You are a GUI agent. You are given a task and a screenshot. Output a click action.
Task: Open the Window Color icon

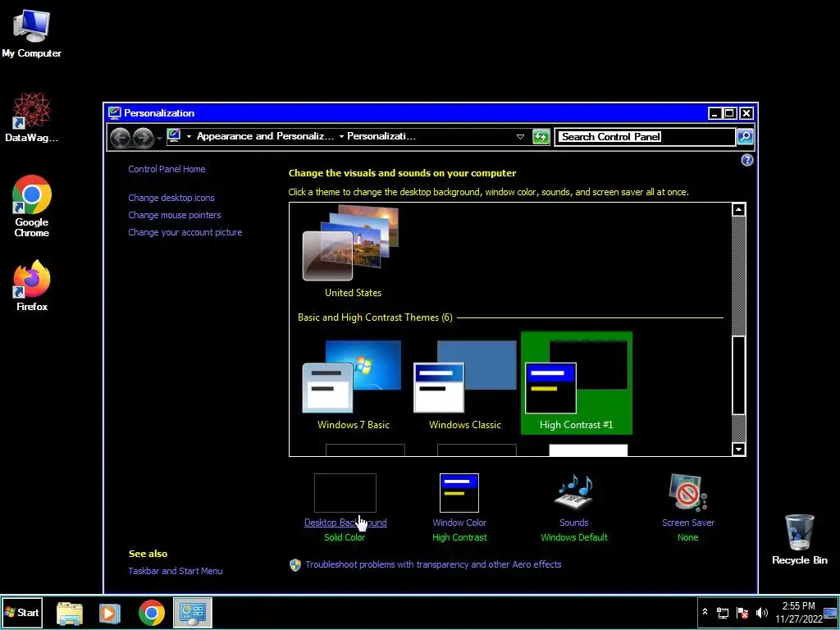(459, 493)
